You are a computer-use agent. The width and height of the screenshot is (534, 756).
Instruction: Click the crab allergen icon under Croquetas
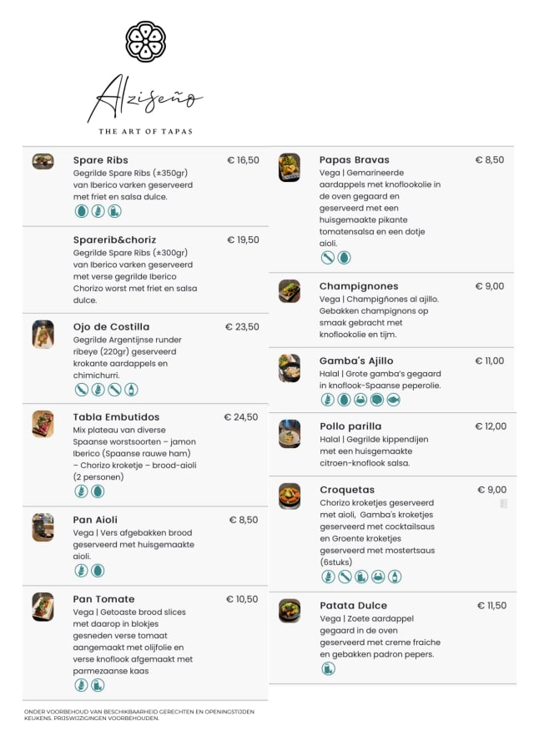(378, 577)
